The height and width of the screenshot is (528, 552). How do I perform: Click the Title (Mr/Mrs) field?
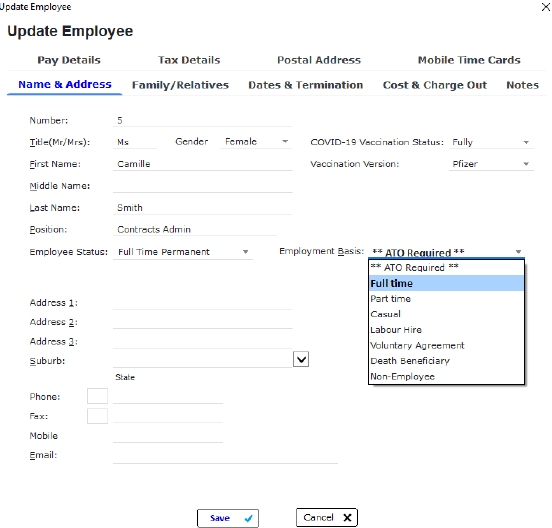tap(135, 142)
